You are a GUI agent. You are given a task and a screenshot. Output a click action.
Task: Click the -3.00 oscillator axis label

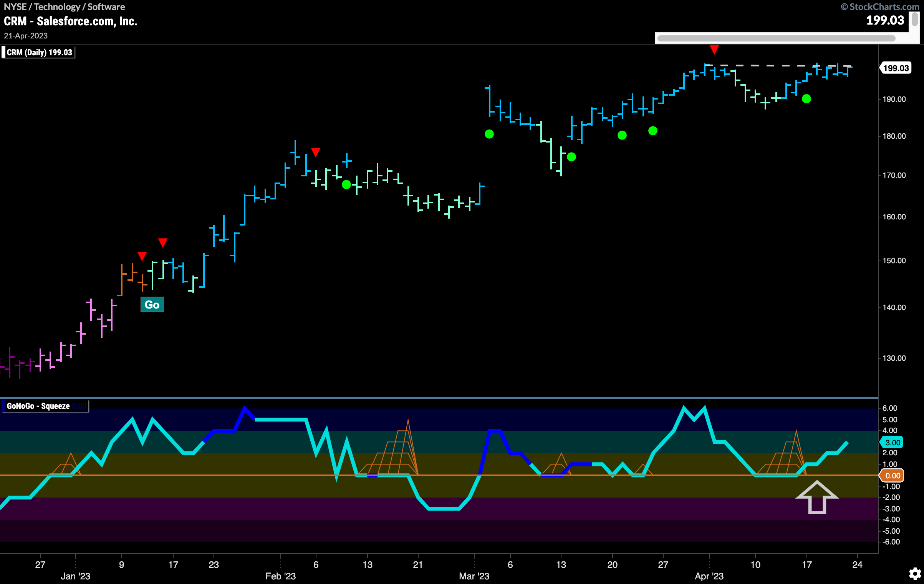[890, 509]
